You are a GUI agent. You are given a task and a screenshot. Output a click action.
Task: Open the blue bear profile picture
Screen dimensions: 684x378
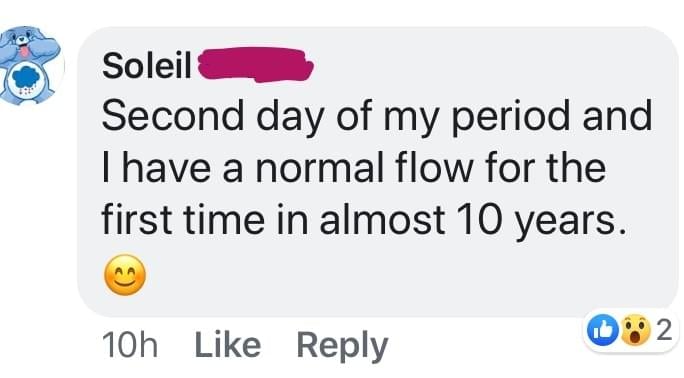pyautogui.click(x=31, y=65)
